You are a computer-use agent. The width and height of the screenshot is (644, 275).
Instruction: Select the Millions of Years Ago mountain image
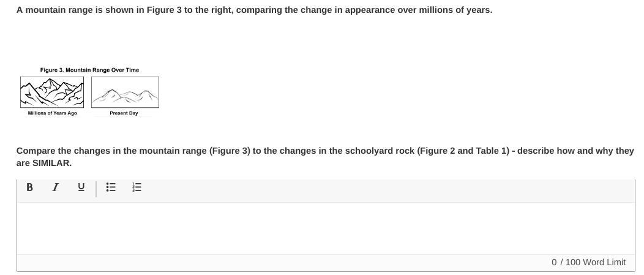(52, 92)
